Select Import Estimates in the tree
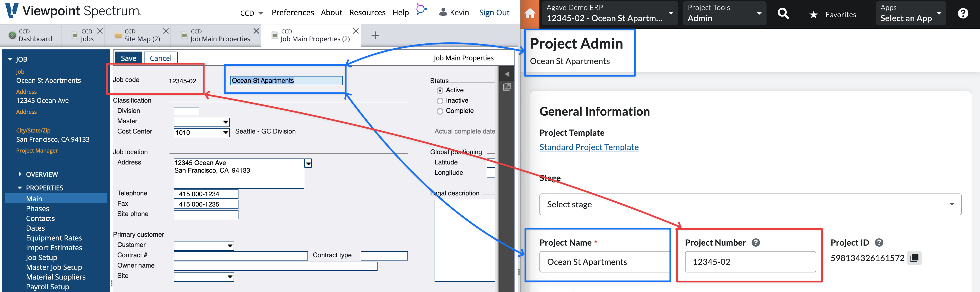The height and width of the screenshot is (292, 980). [x=54, y=247]
